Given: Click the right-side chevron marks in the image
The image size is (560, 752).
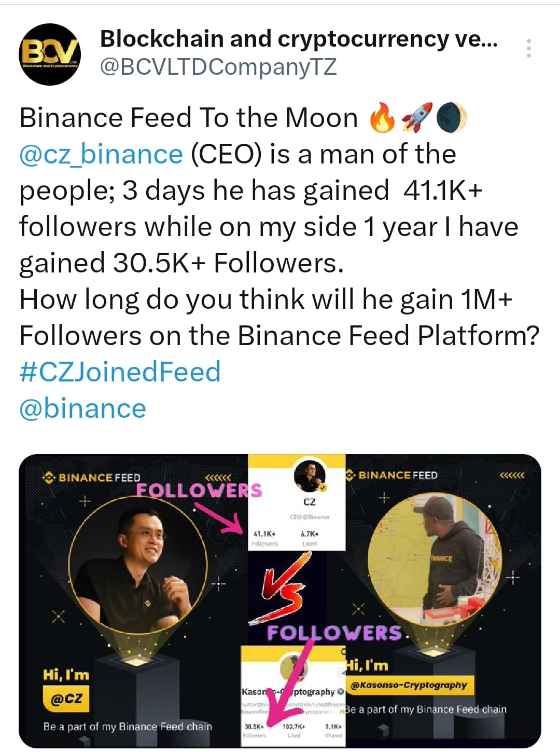Looking at the screenshot, I should pos(513,474).
